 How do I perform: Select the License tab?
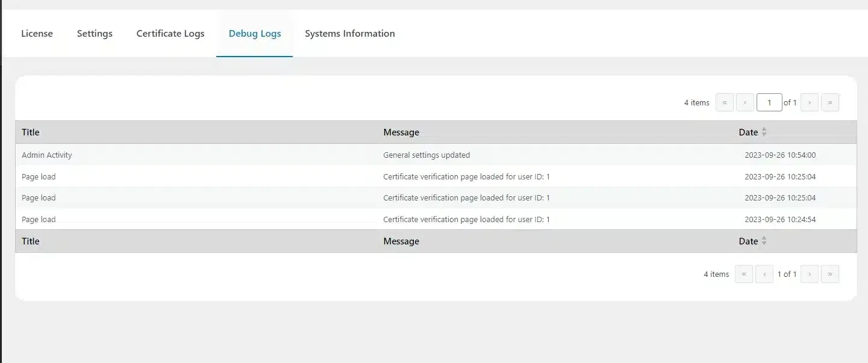[x=37, y=33]
